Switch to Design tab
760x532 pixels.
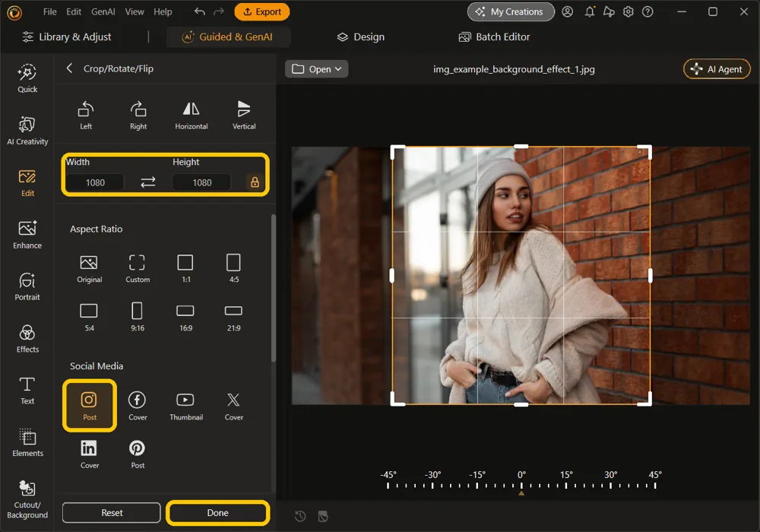pos(361,36)
